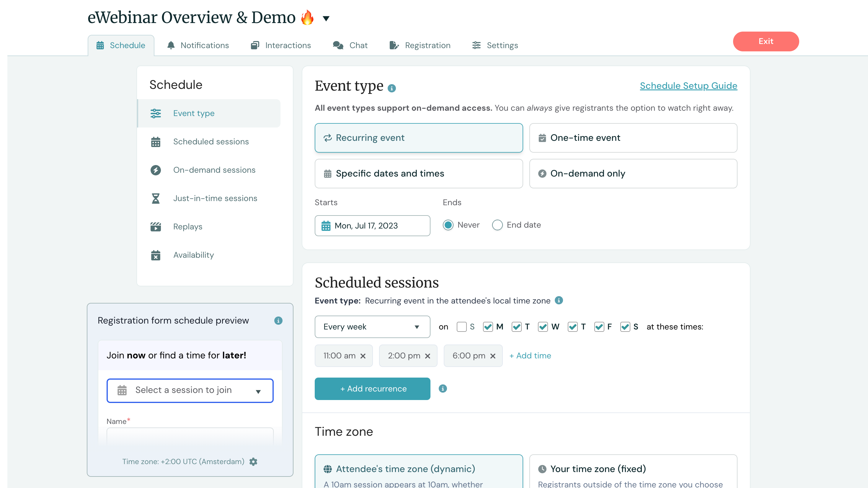Uncheck the Thursday checkbox
The height and width of the screenshot is (488, 868).
(x=573, y=327)
